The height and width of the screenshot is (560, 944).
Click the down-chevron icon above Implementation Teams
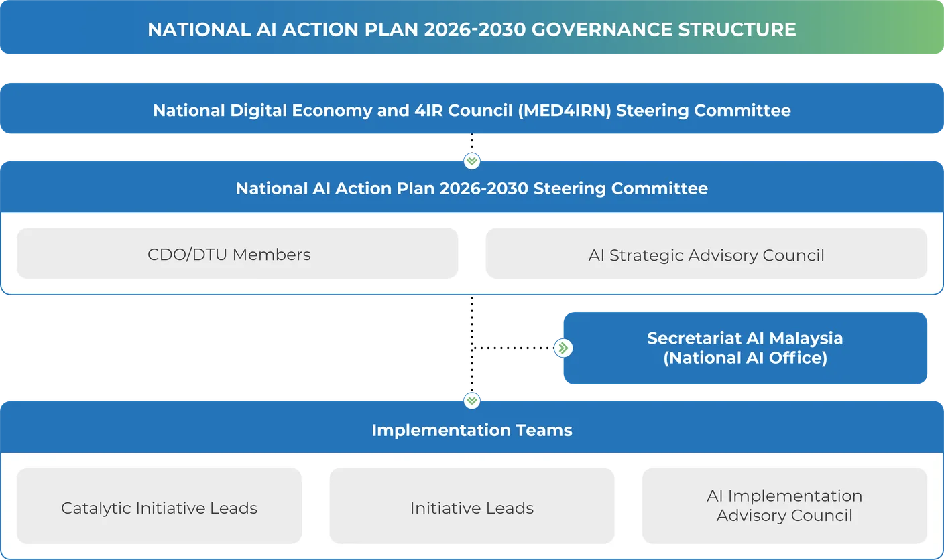pyautogui.click(x=472, y=401)
